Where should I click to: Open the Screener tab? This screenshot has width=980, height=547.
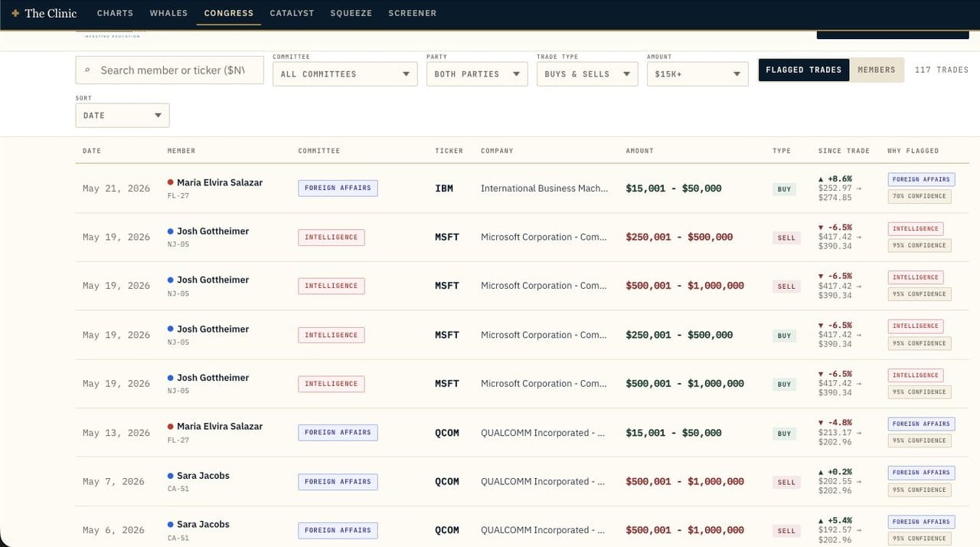pos(412,13)
